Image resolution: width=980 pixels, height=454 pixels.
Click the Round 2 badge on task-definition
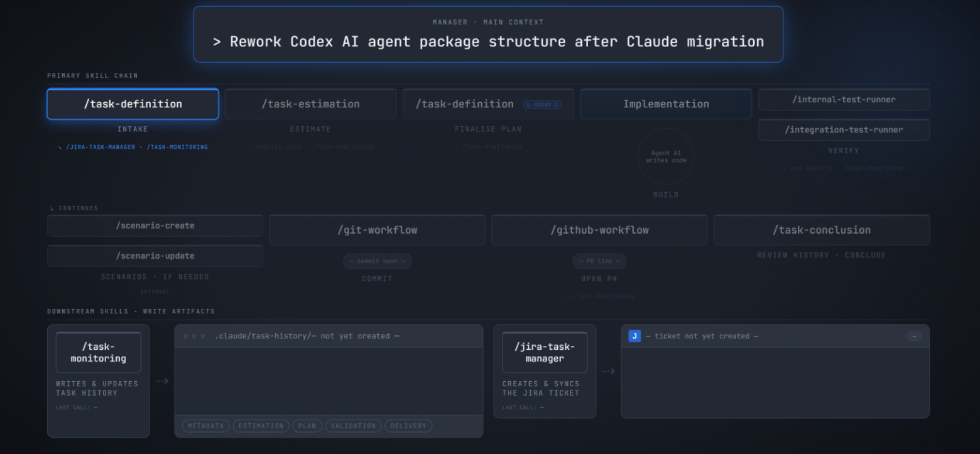point(543,104)
